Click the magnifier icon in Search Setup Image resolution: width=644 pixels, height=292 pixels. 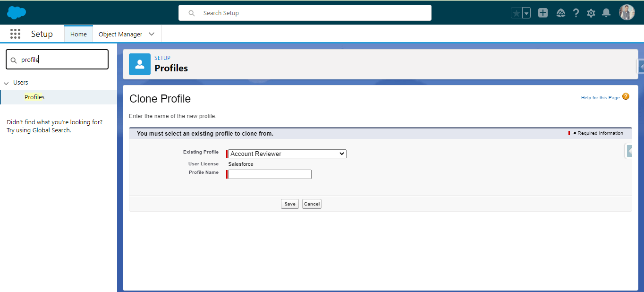click(x=192, y=13)
